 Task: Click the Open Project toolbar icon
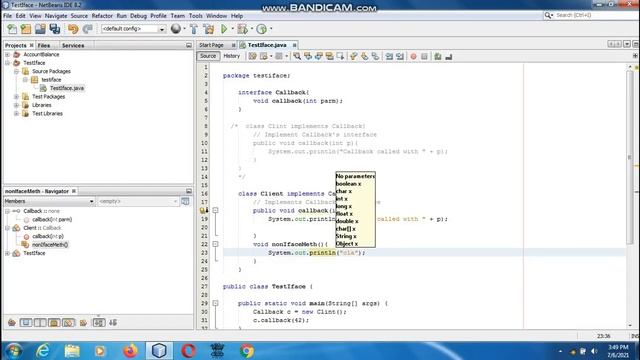[40, 29]
